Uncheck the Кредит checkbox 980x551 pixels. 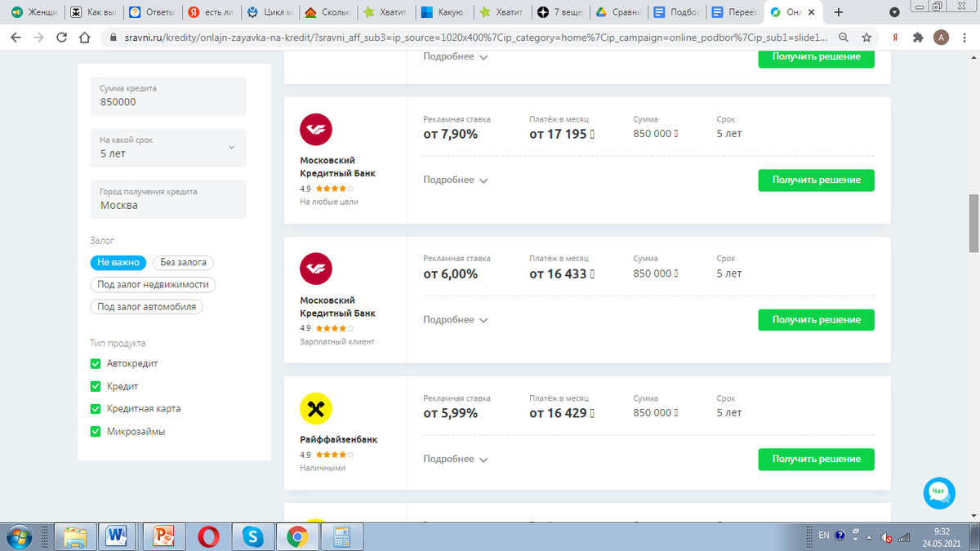coord(96,386)
